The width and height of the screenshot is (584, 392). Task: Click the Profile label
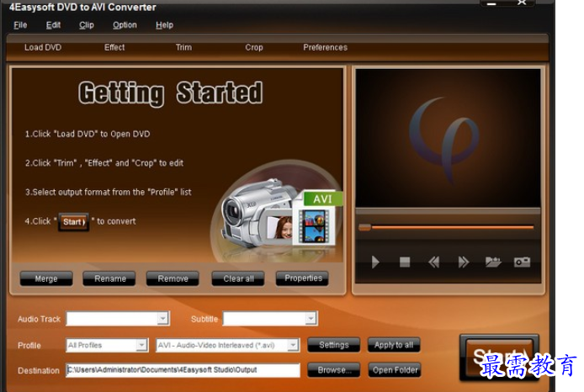(x=29, y=346)
